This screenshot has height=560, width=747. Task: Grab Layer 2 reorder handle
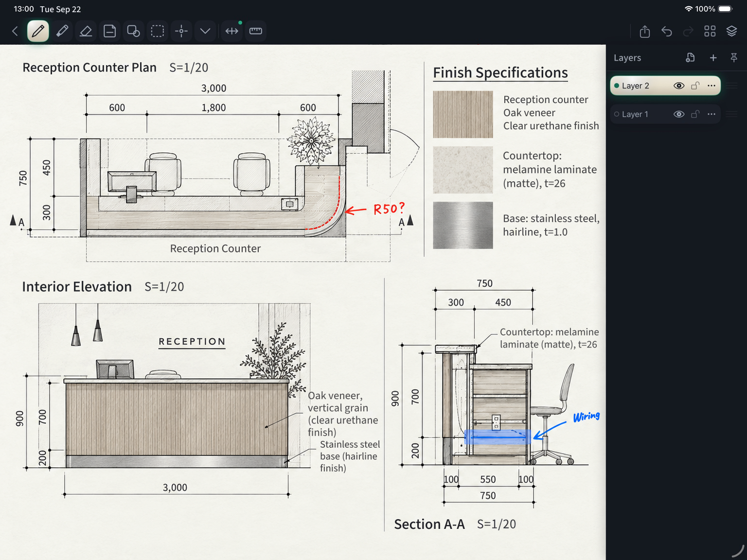click(732, 86)
